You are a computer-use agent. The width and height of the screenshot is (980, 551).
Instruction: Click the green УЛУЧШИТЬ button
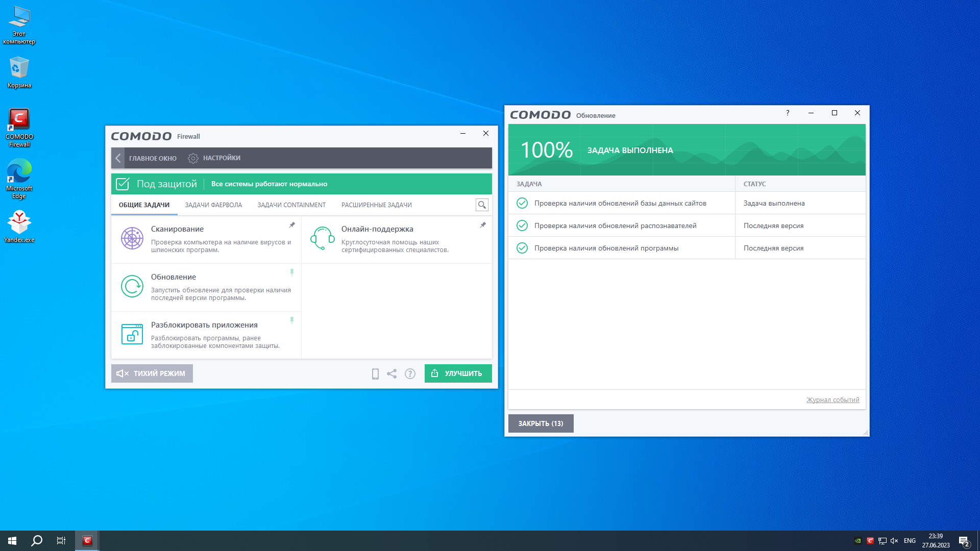coord(458,373)
